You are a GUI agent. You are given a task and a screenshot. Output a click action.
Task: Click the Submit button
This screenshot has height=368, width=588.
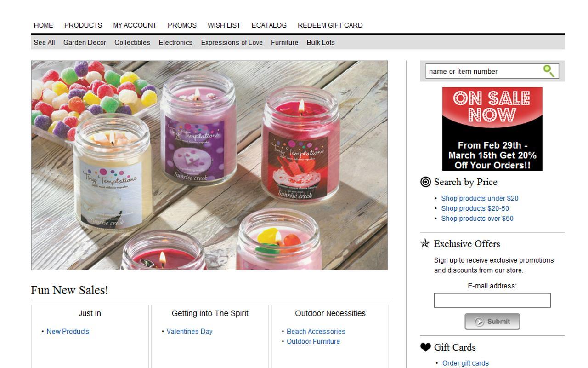coord(492,322)
